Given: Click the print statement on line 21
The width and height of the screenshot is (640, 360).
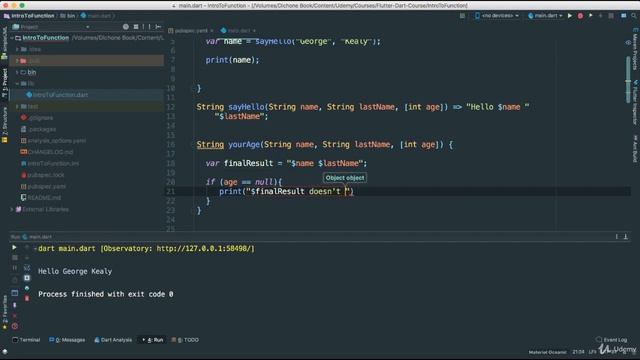Looking at the screenshot, I should click(286, 191).
